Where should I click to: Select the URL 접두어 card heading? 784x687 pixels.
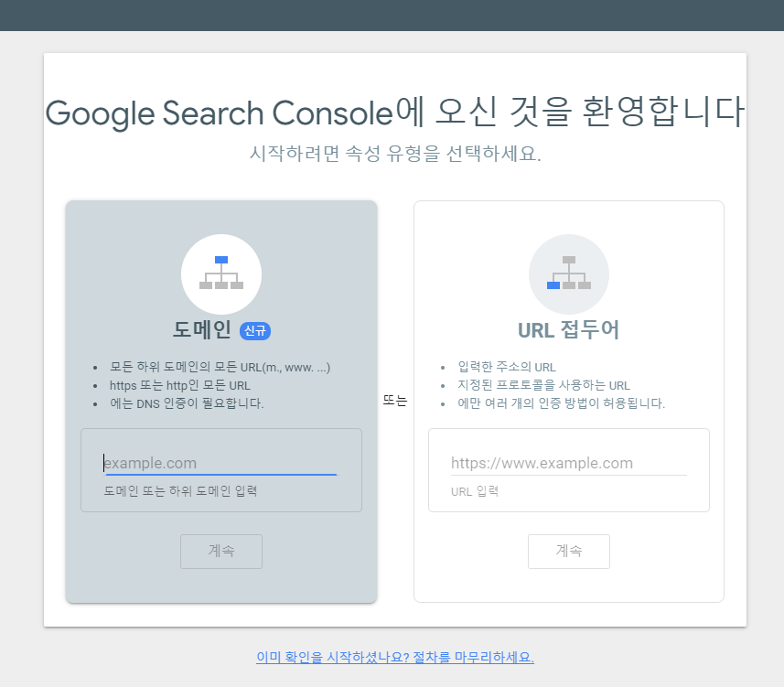[568, 330]
